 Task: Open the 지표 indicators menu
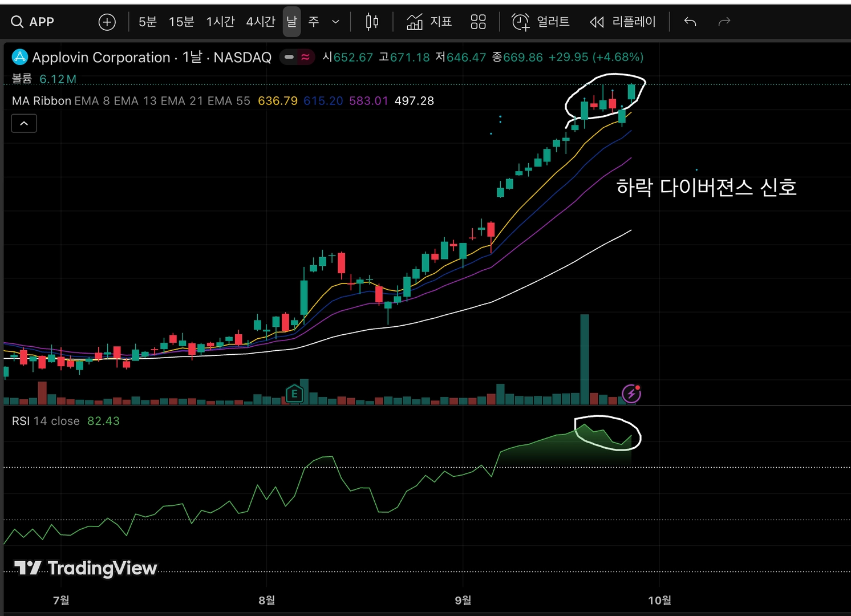tap(429, 22)
